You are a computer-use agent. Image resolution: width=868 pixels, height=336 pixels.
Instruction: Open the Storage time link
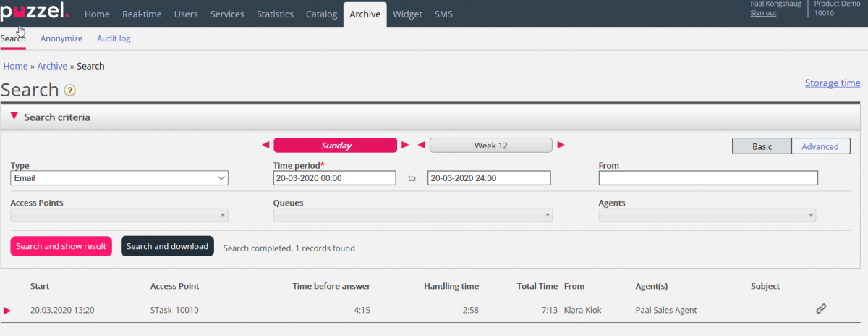833,83
